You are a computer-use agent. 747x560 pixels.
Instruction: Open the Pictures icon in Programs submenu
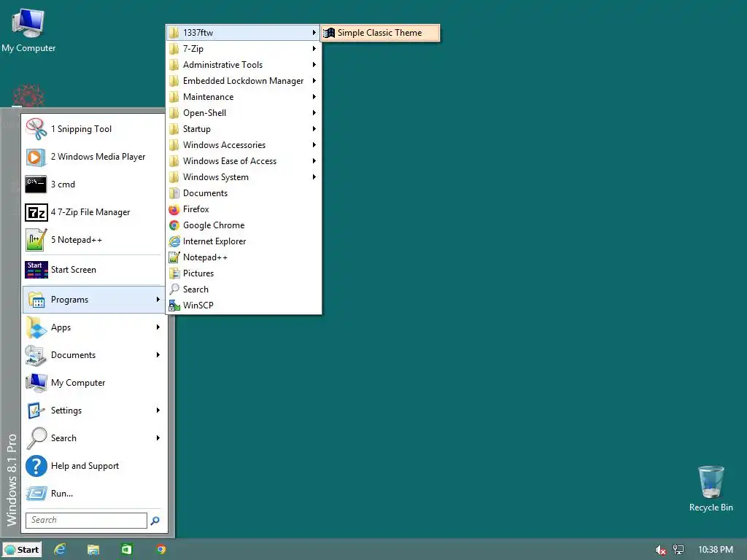174,273
